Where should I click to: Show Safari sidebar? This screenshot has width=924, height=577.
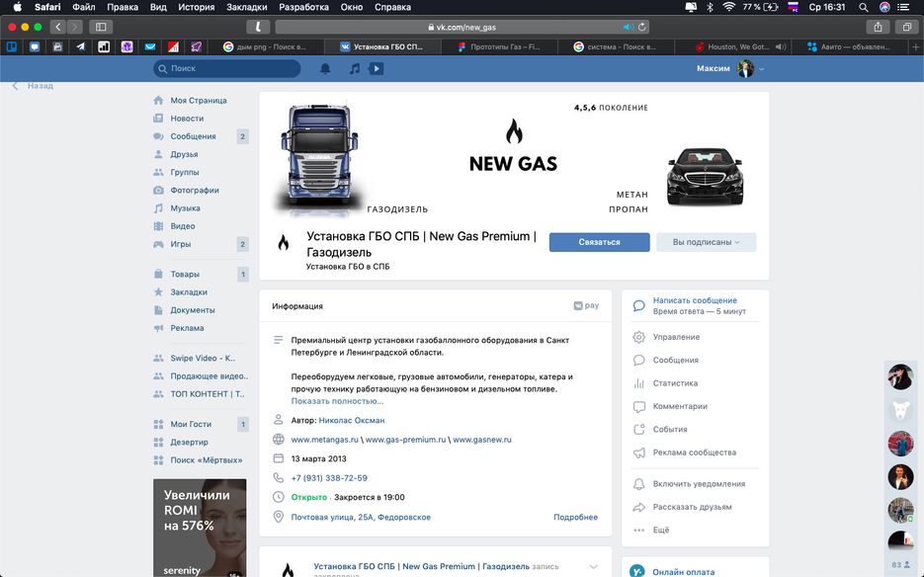point(101,27)
